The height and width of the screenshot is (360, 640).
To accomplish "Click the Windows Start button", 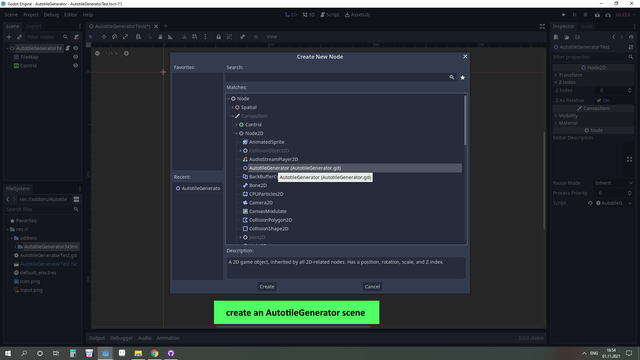I will click(x=8, y=353).
